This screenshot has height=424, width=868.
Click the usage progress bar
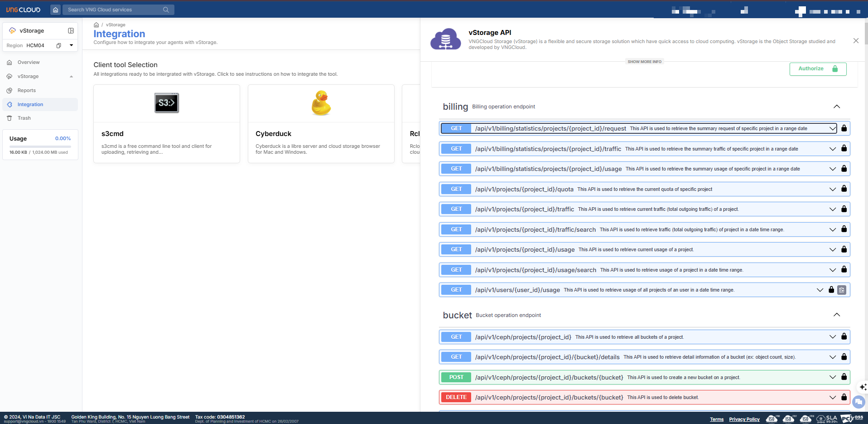tap(40, 146)
